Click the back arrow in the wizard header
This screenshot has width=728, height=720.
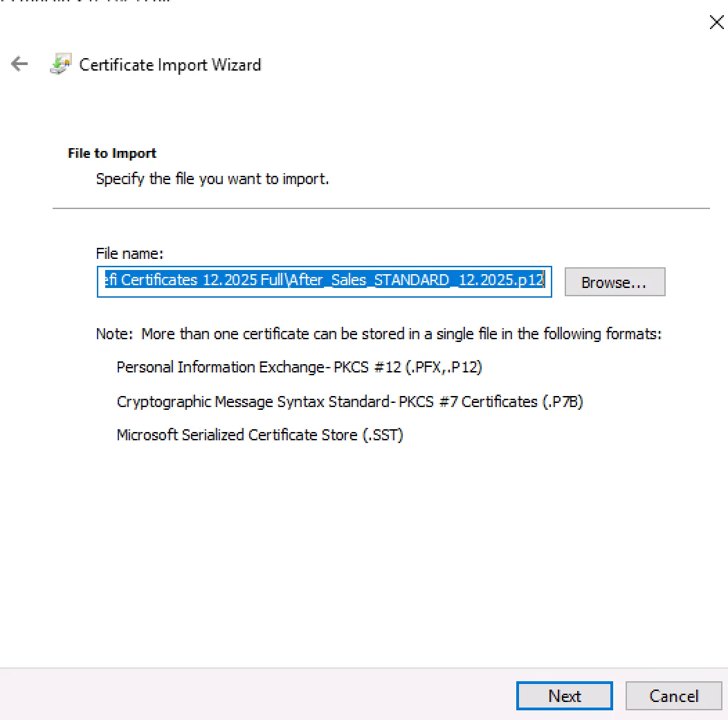point(19,65)
